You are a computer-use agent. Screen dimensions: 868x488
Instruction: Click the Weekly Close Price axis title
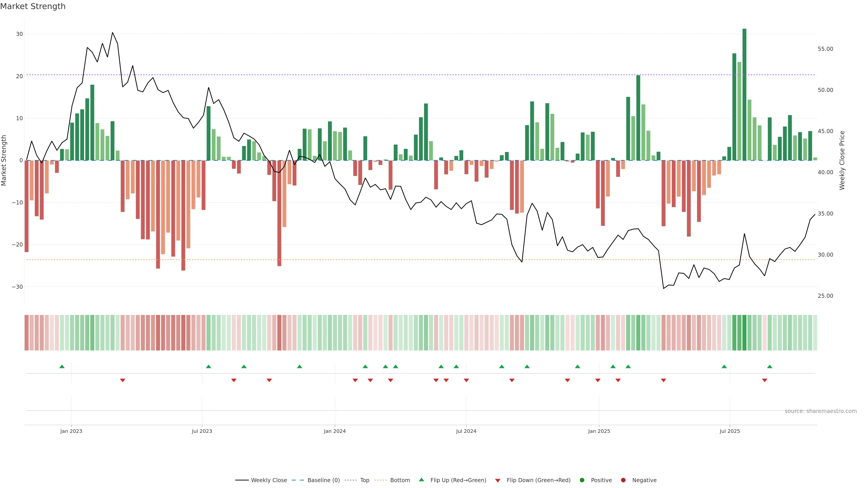coord(842,160)
